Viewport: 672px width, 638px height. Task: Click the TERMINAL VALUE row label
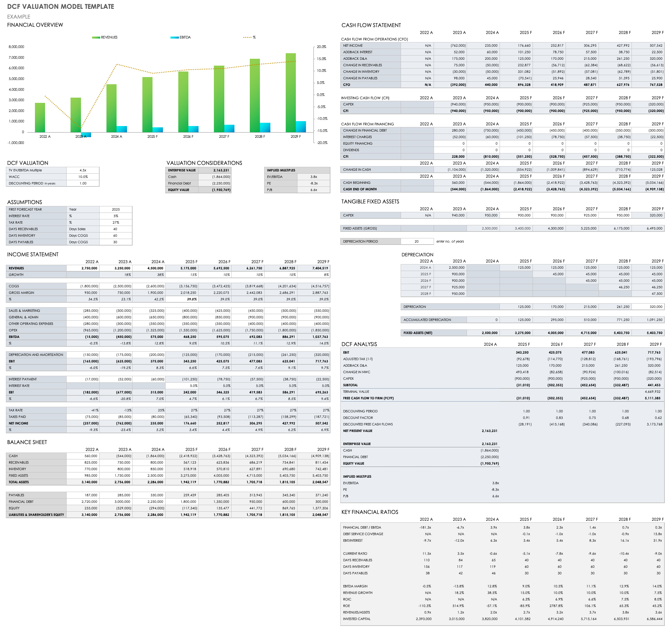[x=356, y=392]
